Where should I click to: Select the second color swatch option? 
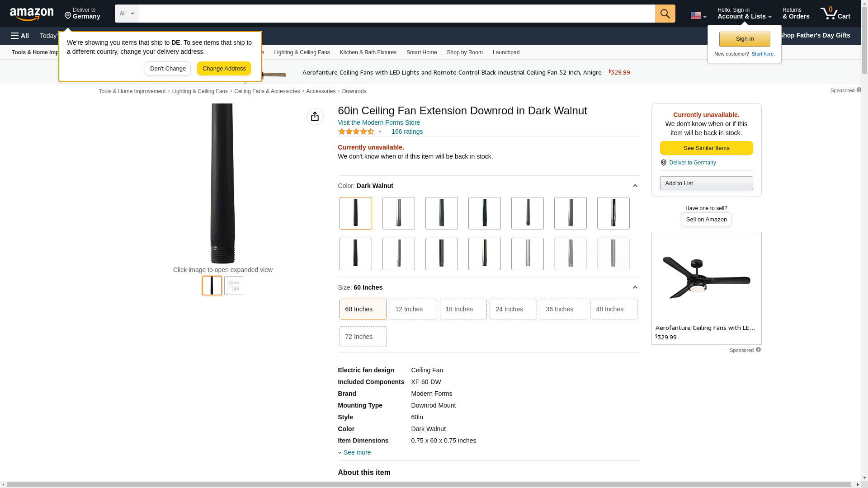398,213
